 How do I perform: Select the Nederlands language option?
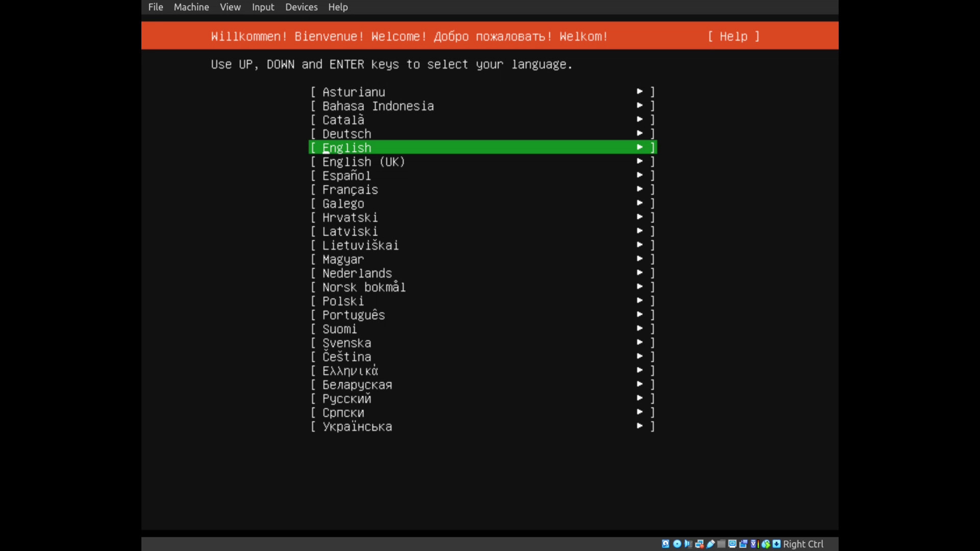click(357, 273)
